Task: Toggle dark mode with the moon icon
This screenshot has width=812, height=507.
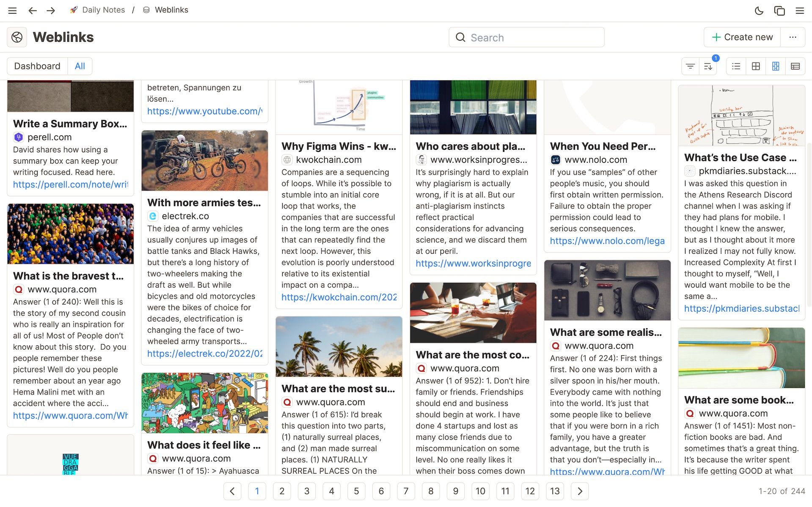Action: pos(759,10)
